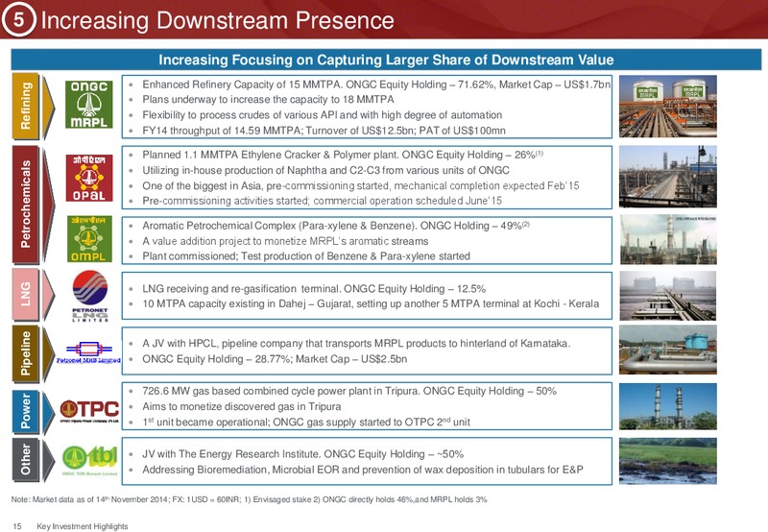This screenshot has width=768, height=532.
Task: Click 'Plant commissioned; Test production' bullet
Action: [x=306, y=256]
